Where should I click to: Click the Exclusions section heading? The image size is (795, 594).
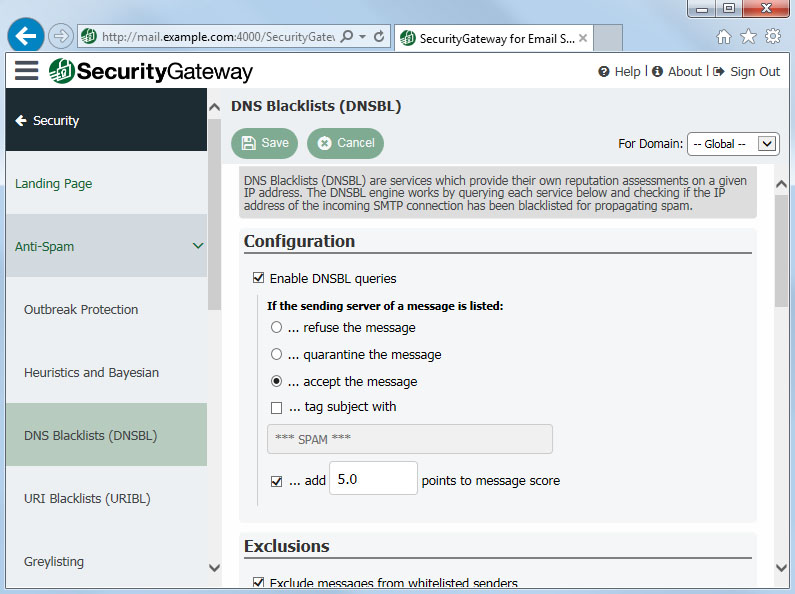click(286, 546)
